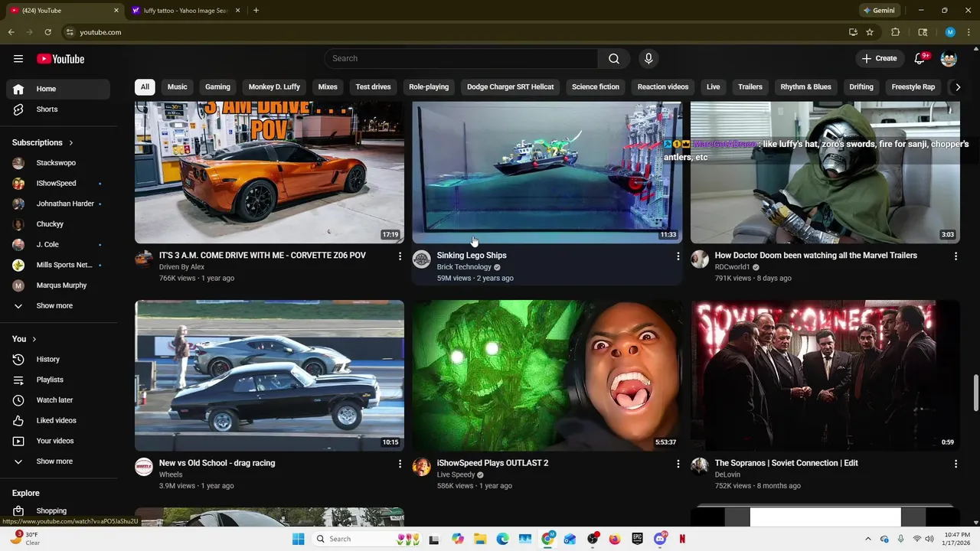Click the Create button
This screenshot has width=980, height=551.
pos(879,59)
